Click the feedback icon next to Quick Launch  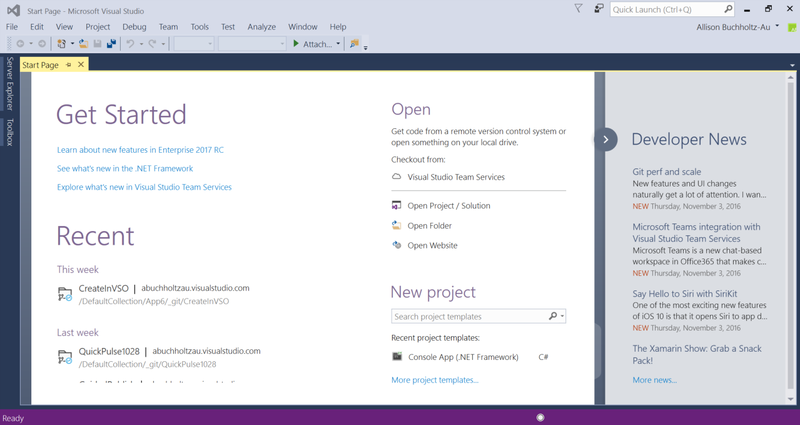[x=599, y=9]
